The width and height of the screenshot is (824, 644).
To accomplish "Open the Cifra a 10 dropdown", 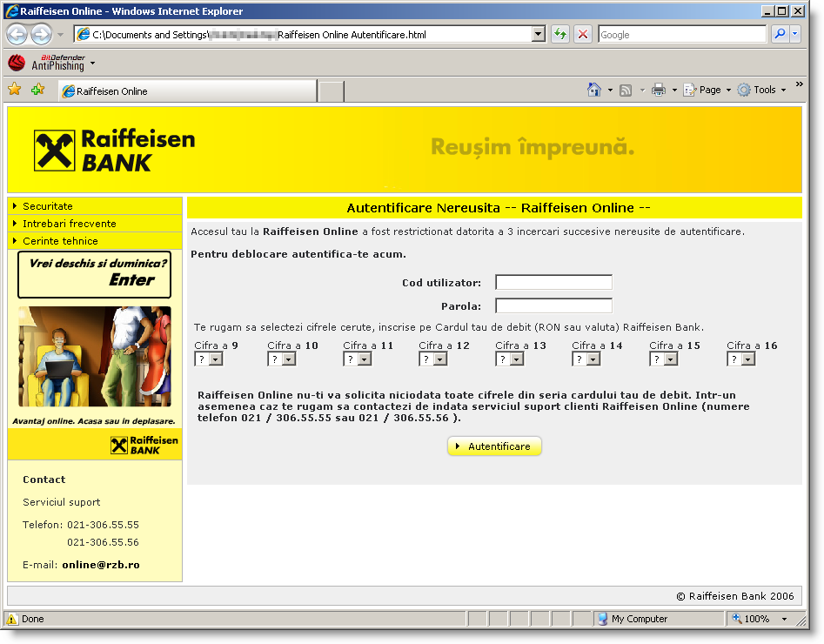I will click(282, 359).
